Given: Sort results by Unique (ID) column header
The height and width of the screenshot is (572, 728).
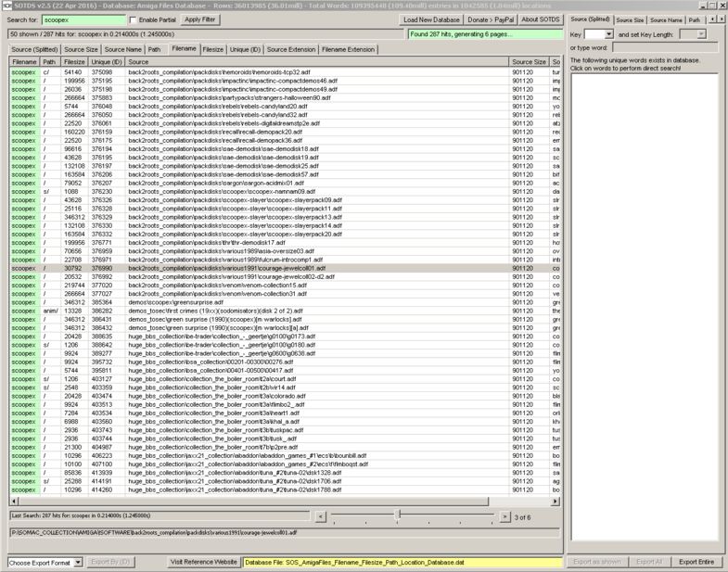Looking at the screenshot, I should click(x=107, y=62).
